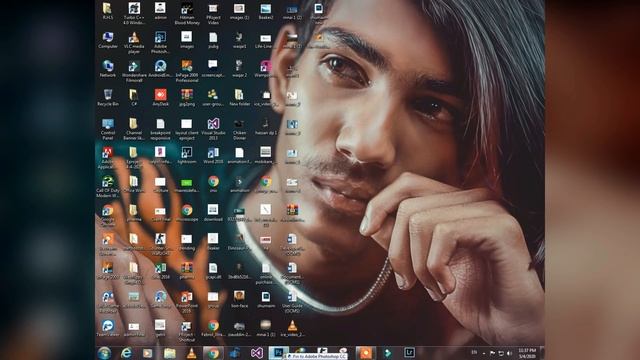Open the Control Panel desktop icon
The height and width of the screenshot is (360, 640).
[x=108, y=129]
